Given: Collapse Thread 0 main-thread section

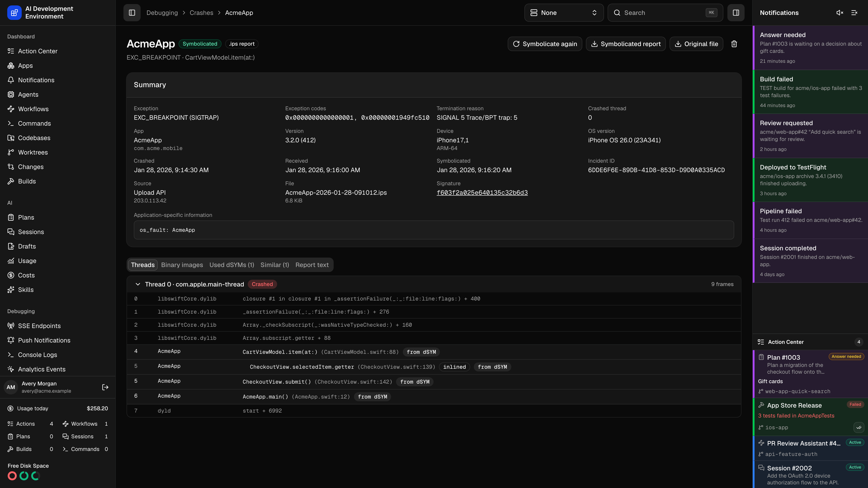Looking at the screenshot, I should tap(137, 284).
